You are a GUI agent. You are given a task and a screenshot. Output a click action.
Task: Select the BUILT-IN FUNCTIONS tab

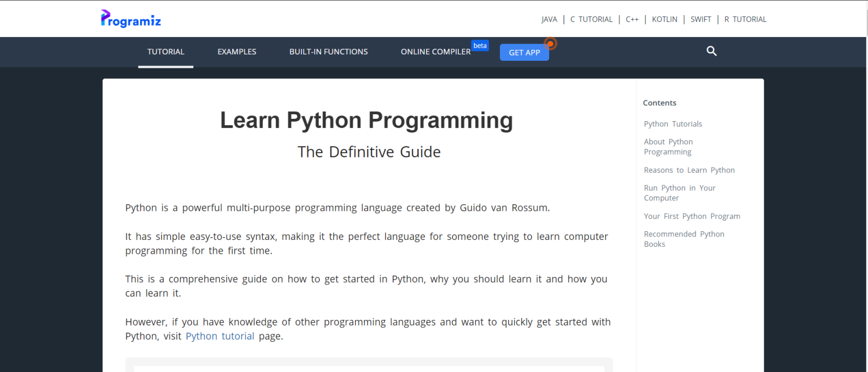(328, 52)
